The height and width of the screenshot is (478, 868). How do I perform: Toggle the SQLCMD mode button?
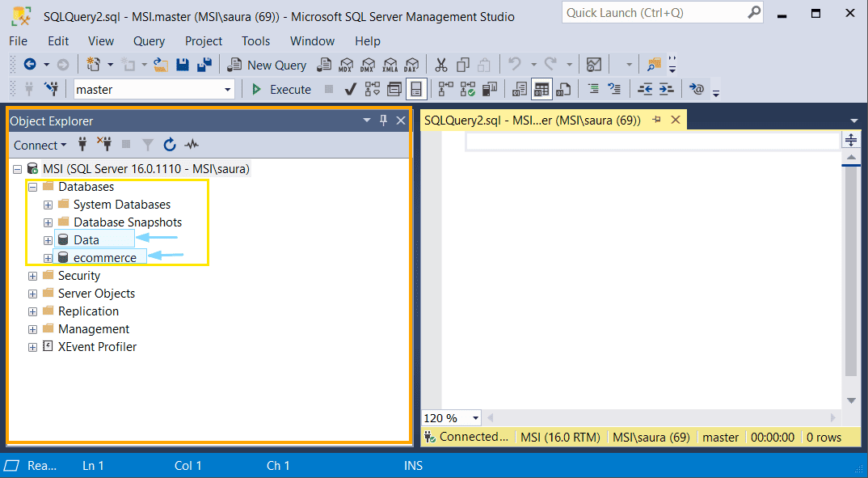[x=417, y=89]
